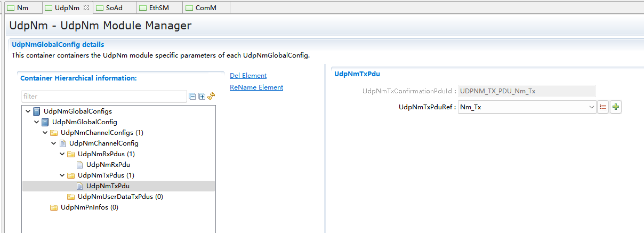Screen dimensions: 644x233
Task: Click the expand all tree icon
Action: click(x=202, y=97)
